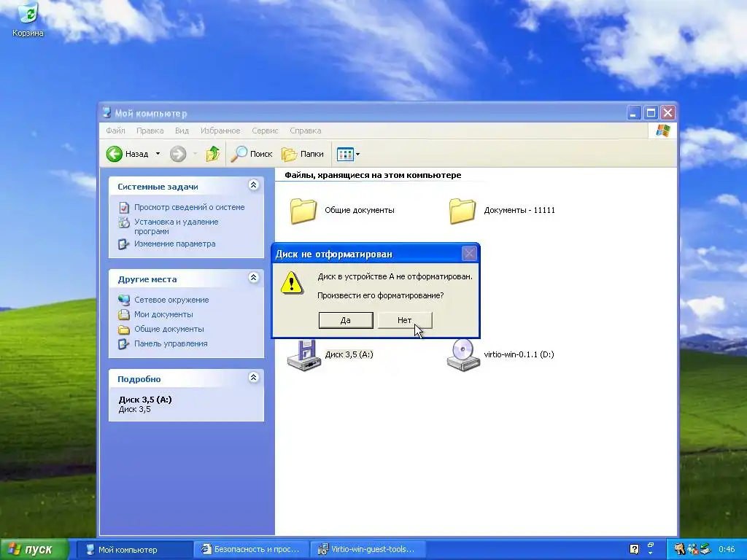This screenshot has width=747, height=560.
Task: Click the Общие документы folder label
Action: 359,210
